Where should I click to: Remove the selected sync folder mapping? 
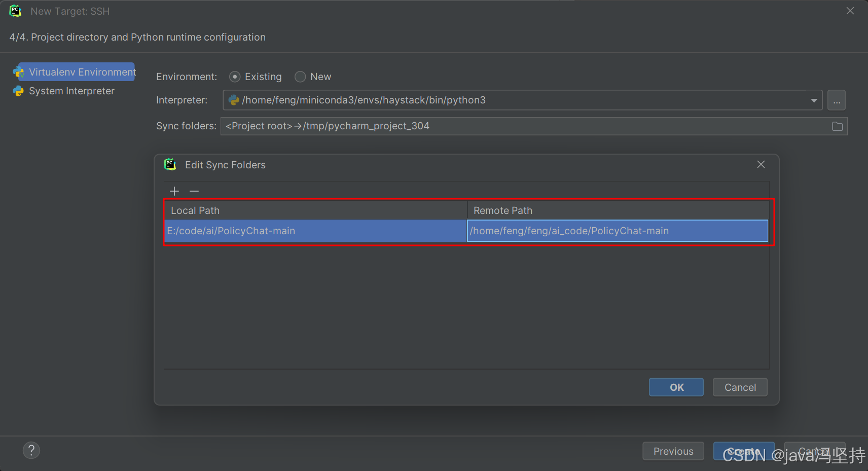coord(194,191)
